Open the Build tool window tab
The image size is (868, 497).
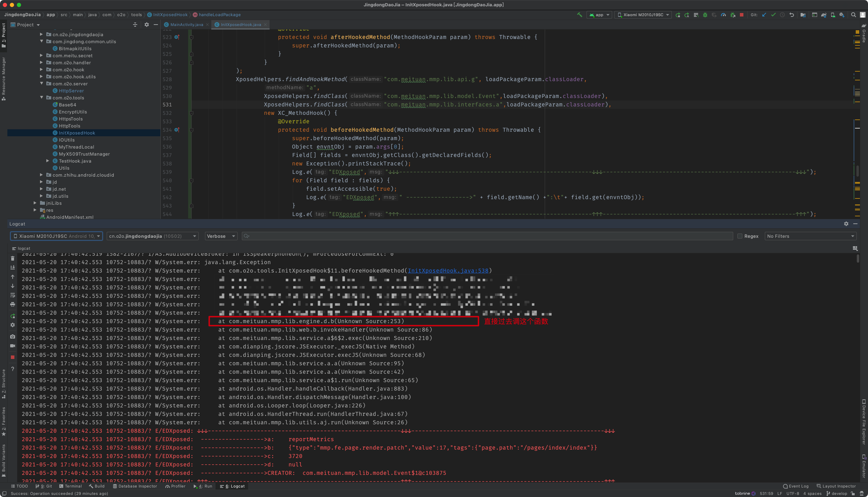pyautogui.click(x=97, y=486)
